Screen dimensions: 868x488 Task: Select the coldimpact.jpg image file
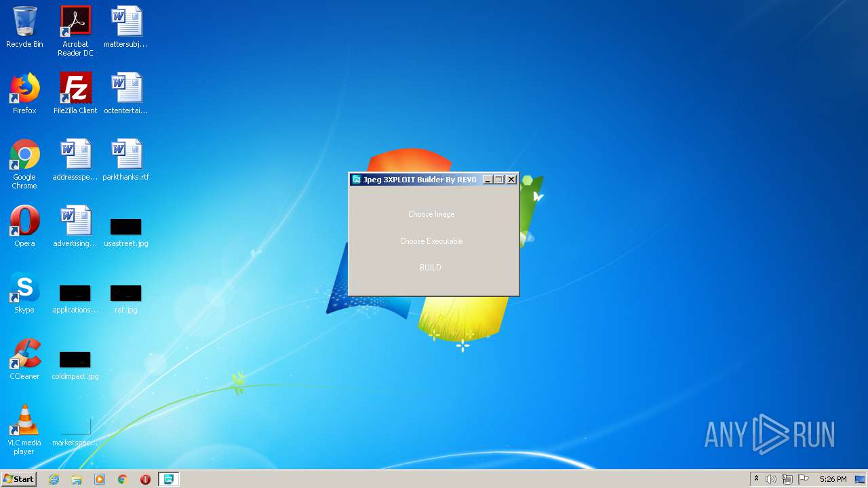75,365
